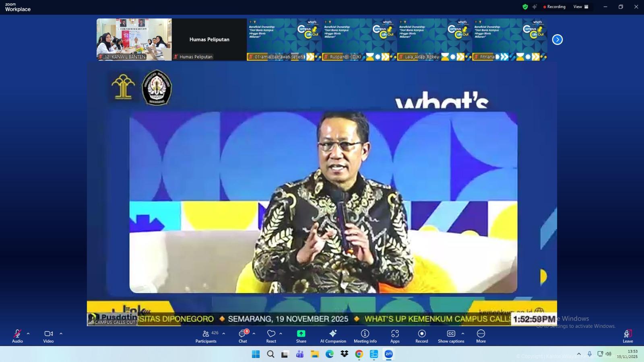This screenshot has width=644, height=362.
Task: Toggle Show captions
Action: tap(451, 336)
